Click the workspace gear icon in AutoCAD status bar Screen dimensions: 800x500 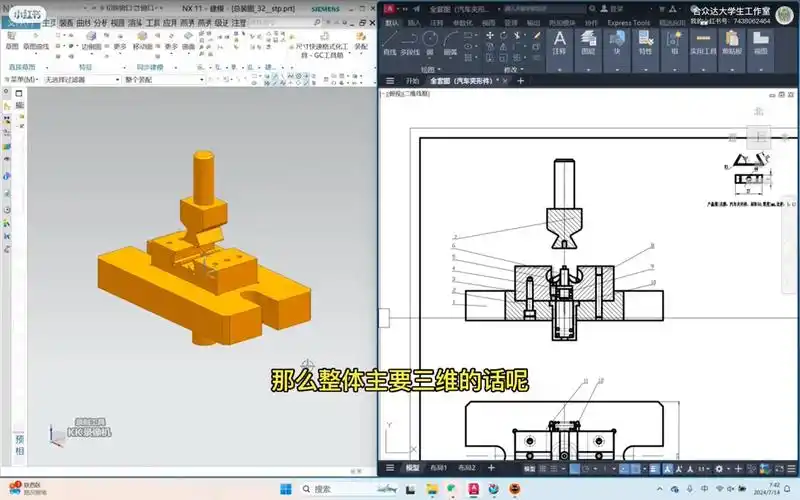pos(719,468)
